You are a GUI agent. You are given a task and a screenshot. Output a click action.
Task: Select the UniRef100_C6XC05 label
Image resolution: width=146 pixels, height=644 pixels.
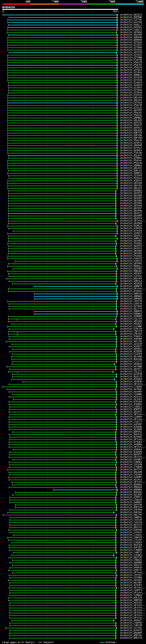tap(131, 301)
